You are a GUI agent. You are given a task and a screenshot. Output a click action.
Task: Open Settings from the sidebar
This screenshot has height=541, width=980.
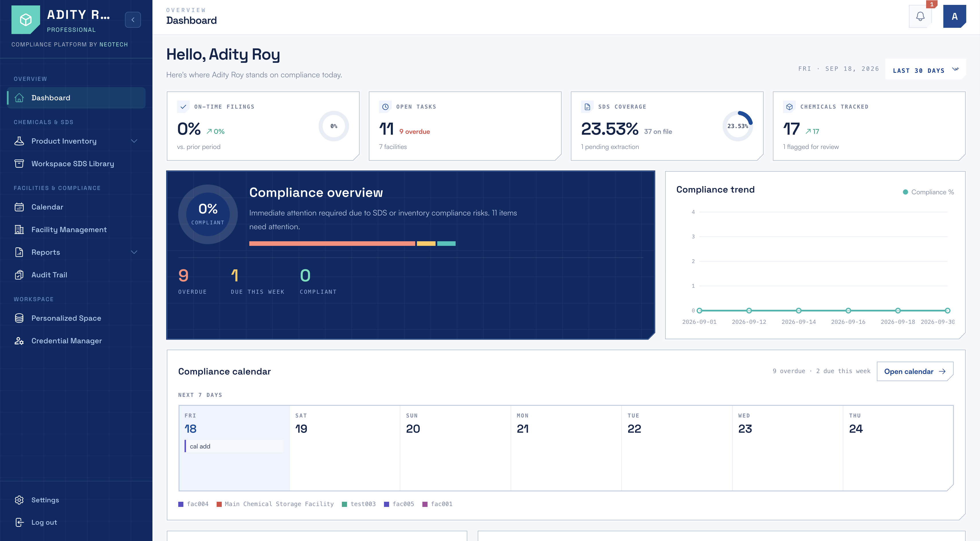pos(76,500)
